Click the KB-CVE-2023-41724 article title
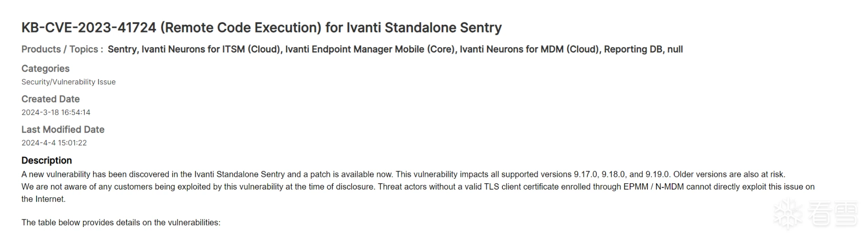Viewport: 868px width, 241px height. (261, 28)
